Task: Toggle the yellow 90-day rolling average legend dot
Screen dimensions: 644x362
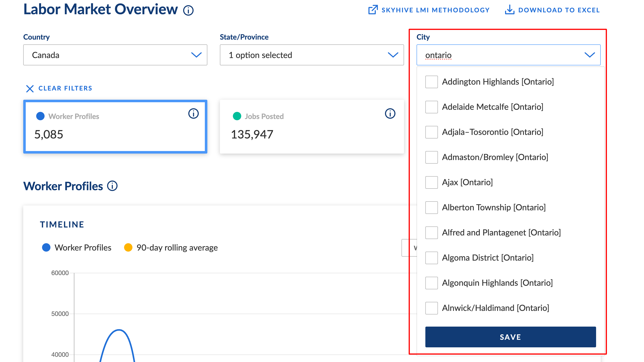Action: click(128, 247)
